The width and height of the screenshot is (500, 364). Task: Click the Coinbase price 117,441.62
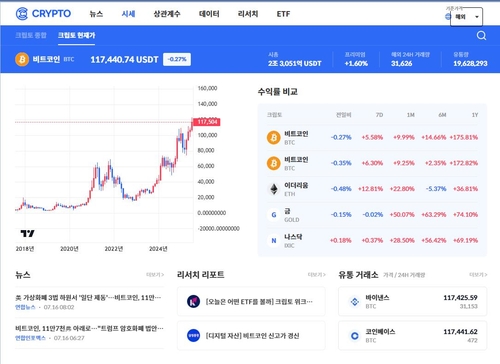(460, 332)
